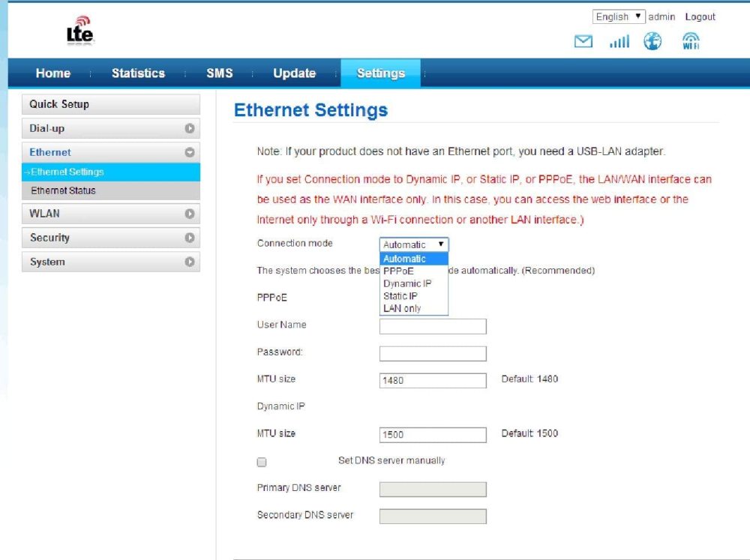The image size is (750, 560).
Task: Click the globe internet status icon
Action: [x=652, y=41]
